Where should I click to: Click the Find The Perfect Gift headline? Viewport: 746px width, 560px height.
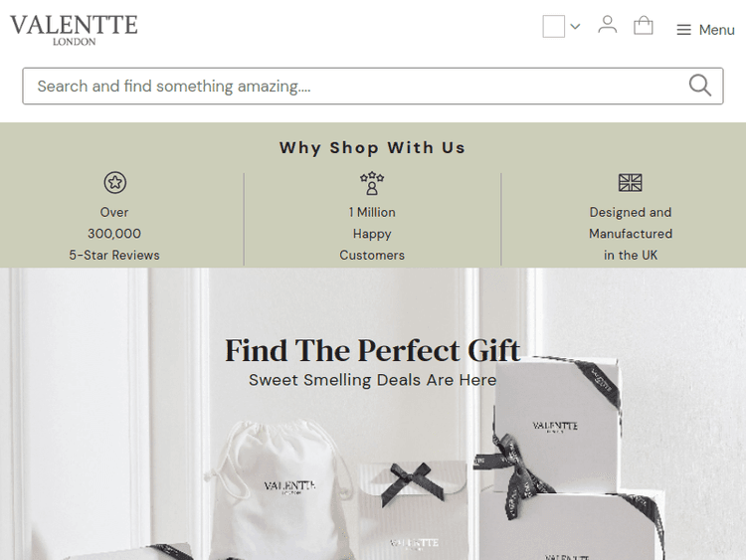pos(372,350)
